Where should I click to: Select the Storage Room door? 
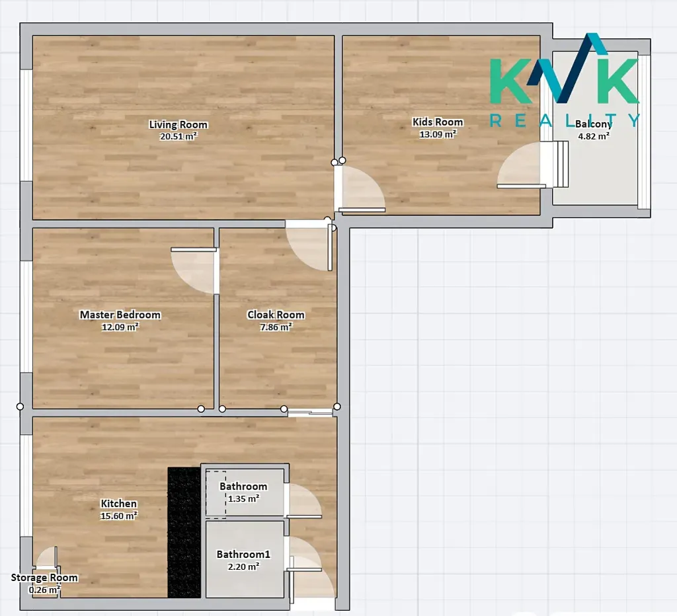pyautogui.click(x=46, y=557)
